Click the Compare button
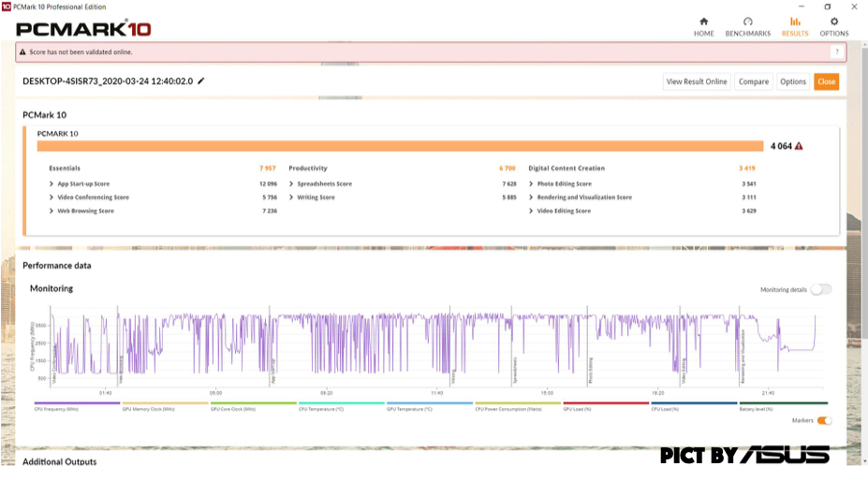This screenshot has height=481, width=868. click(754, 81)
